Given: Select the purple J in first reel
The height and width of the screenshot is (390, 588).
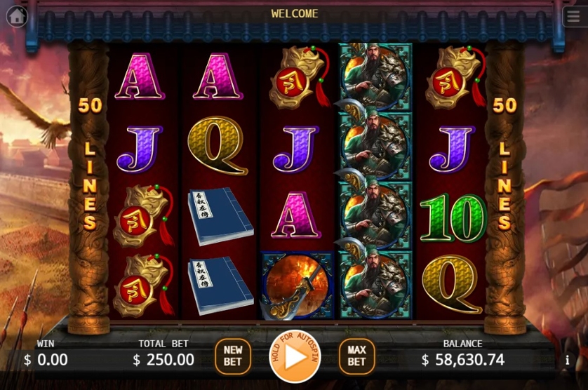Looking at the screenshot, I should 139,149.
